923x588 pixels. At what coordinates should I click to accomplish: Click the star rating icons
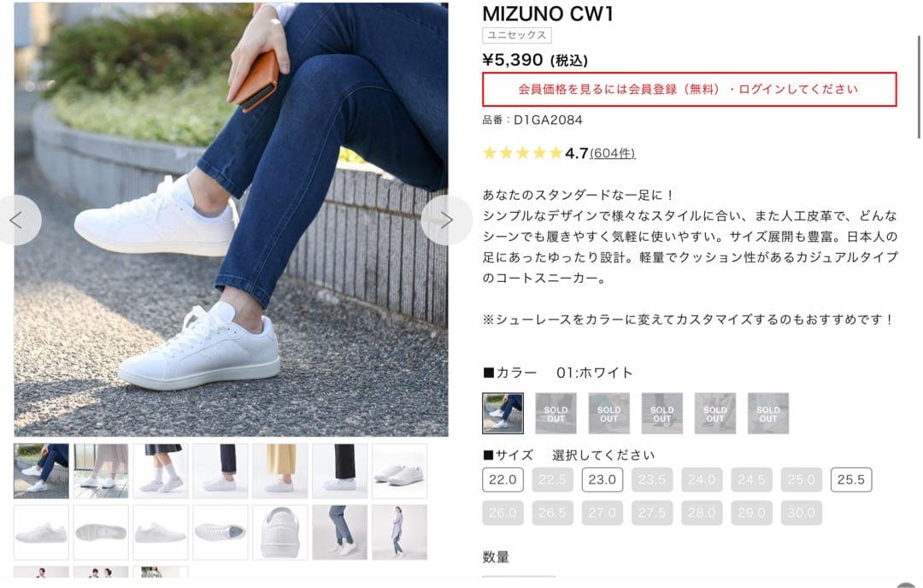tap(522, 154)
